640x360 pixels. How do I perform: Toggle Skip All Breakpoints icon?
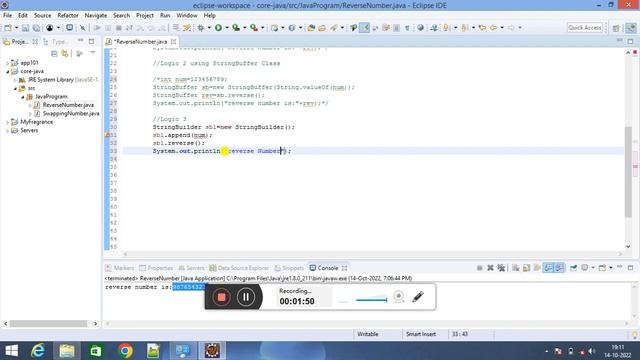pyautogui.click(x=83, y=28)
